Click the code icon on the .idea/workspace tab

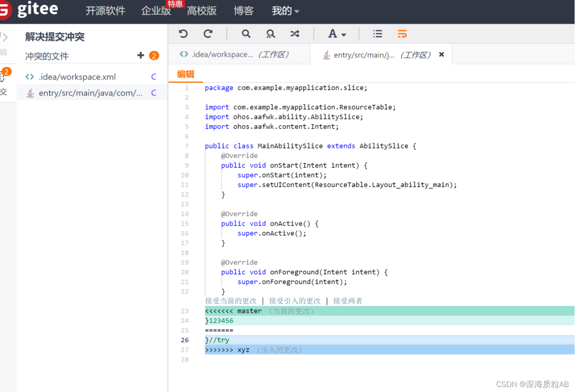184,54
